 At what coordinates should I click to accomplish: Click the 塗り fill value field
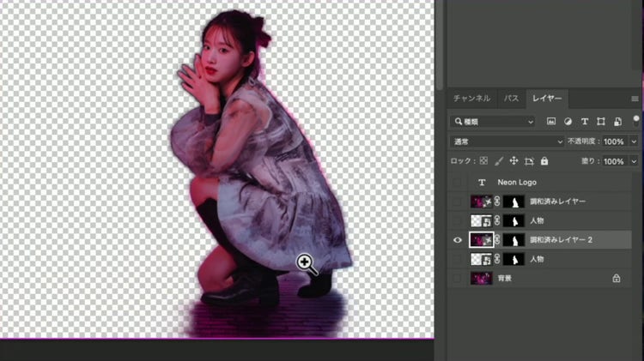[x=613, y=161]
